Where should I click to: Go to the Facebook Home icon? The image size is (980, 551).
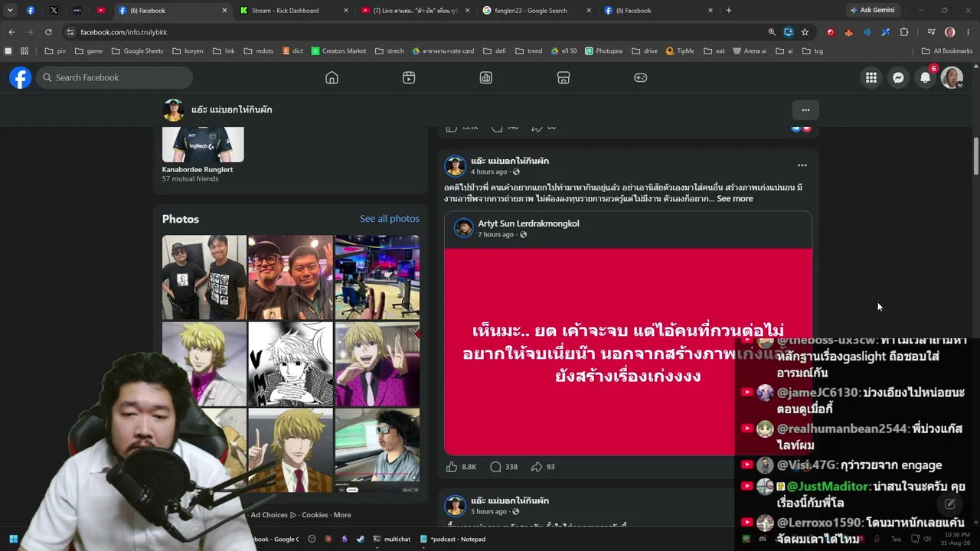point(332,77)
